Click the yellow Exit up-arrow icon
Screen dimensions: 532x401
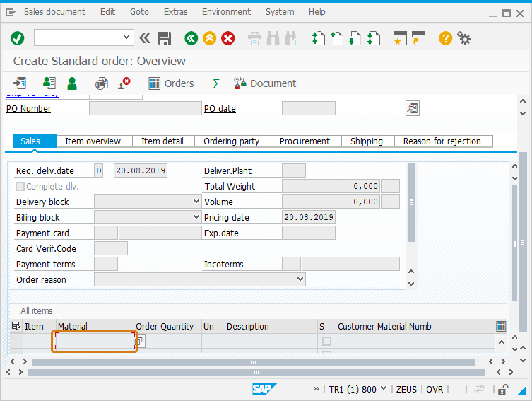click(210, 38)
